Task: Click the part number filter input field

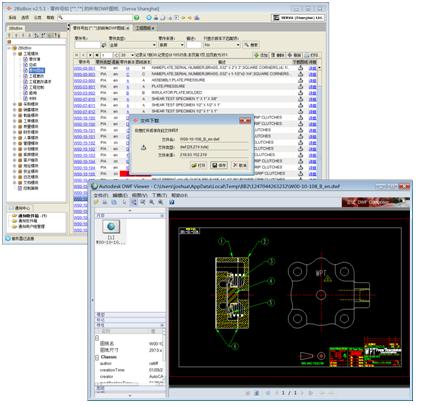Action: (87, 45)
